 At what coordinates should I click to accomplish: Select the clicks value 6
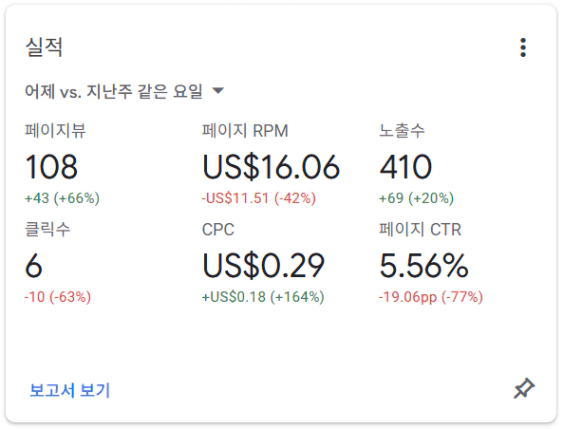[x=34, y=265]
